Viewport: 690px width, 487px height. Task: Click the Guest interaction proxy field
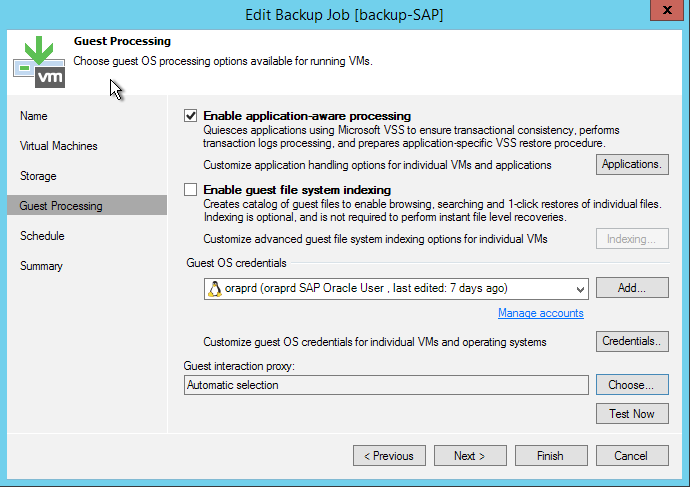[386, 385]
